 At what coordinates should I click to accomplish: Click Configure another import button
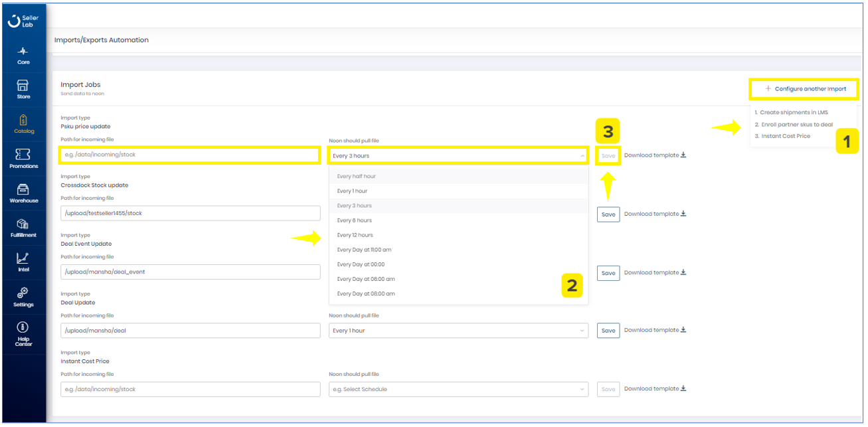(805, 89)
